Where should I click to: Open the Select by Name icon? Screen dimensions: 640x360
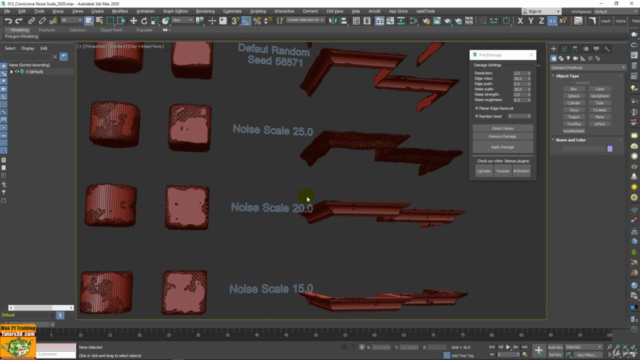point(99,21)
